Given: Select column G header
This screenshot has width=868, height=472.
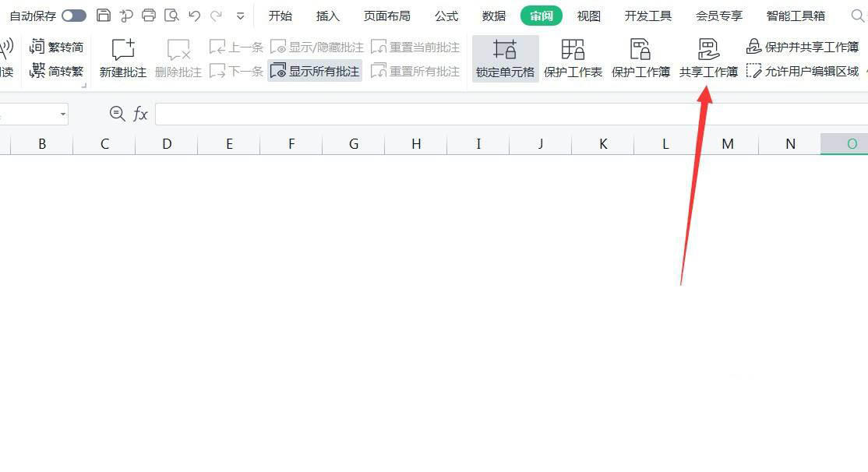Looking at the screenshot, I should pyautogui.click(x=353, y=144).
